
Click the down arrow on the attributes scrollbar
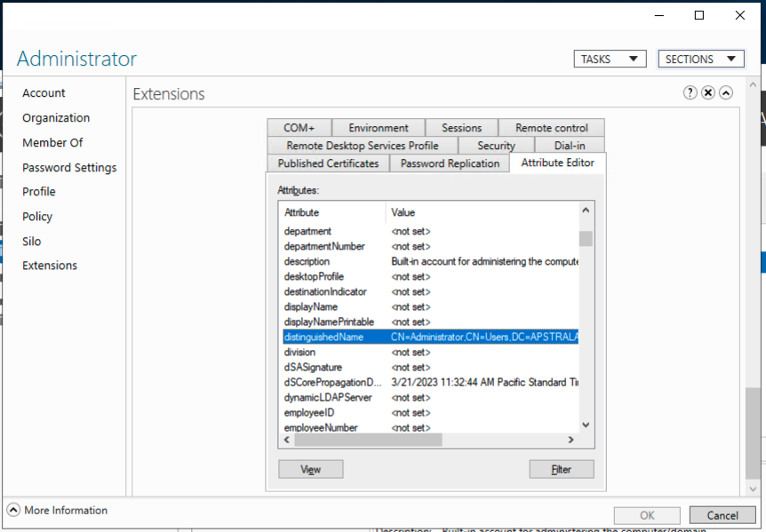(585, 425)
